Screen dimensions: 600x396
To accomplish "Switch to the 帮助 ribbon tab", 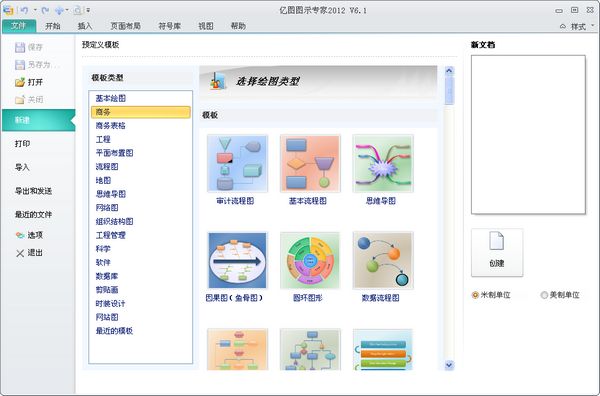I will tap(238, 26).
